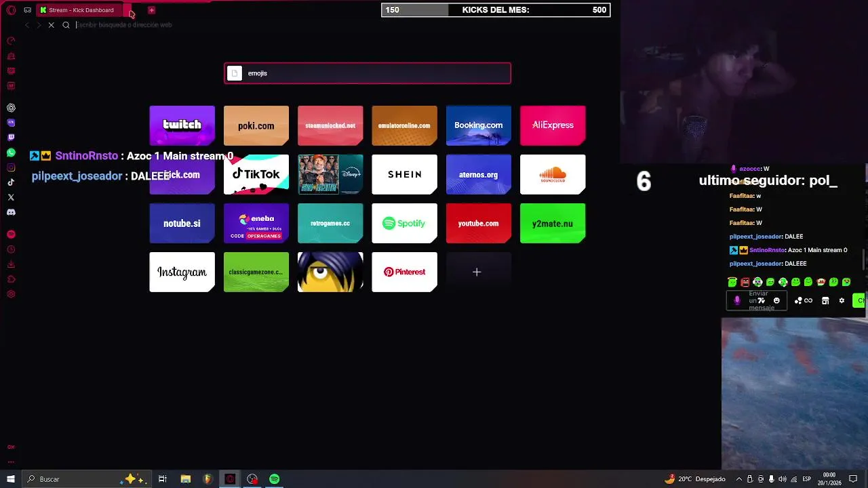Image resolution: width=868 pixels, height=488 pixels.
Task: Add a new speed dial site with plus tile
Action: [477, 272]
